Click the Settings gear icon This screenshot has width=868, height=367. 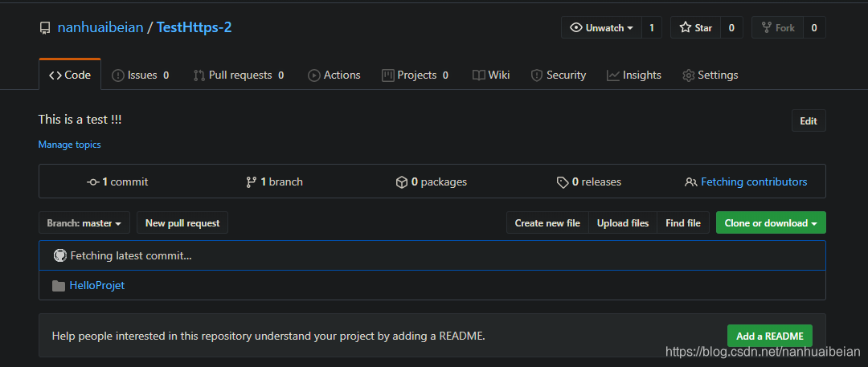pyautogui.click(x=688, y=75)
